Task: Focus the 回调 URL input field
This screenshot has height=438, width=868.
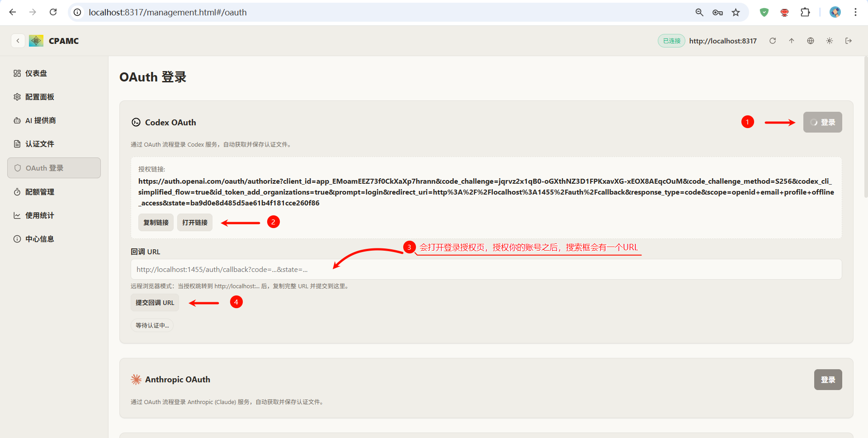Action: [x=486, y=269]
